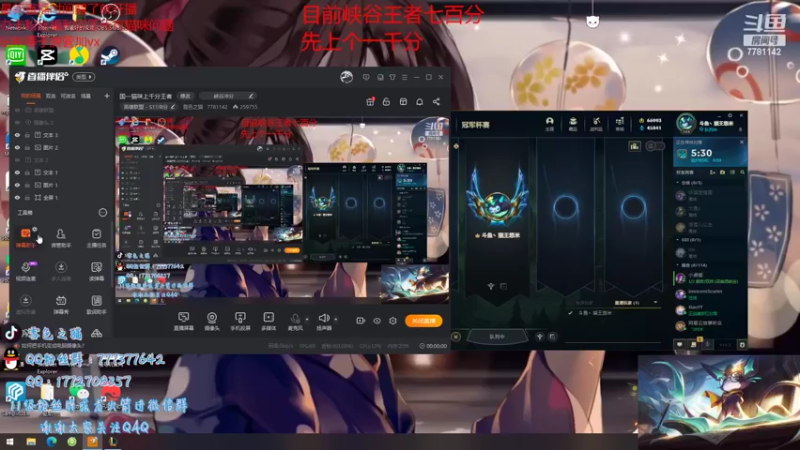Open the 房管助手 tool icon

[x=61, y=237]
